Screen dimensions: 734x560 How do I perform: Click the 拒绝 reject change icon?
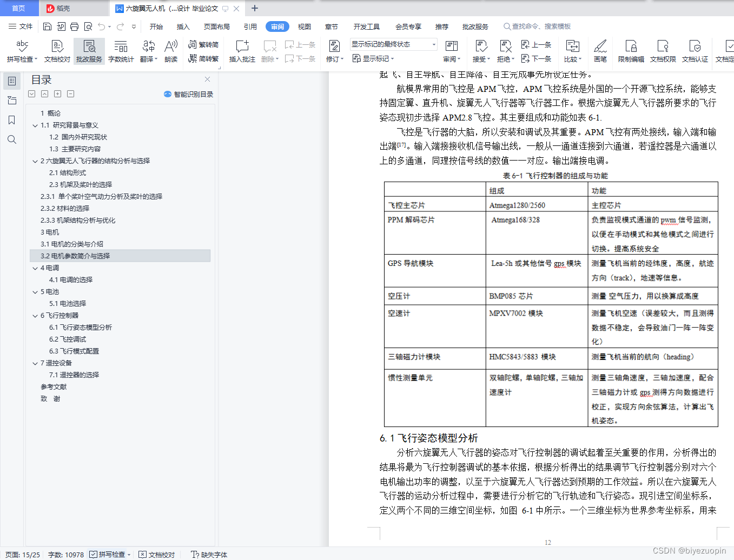(505, 46)
